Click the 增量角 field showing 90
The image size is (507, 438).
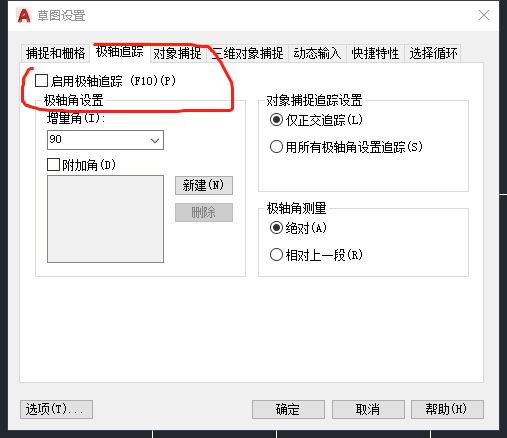coord(105,140)
